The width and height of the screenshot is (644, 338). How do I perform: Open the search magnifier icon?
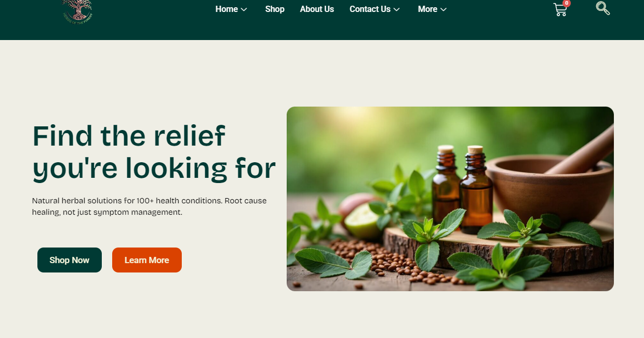coord(602,8)
